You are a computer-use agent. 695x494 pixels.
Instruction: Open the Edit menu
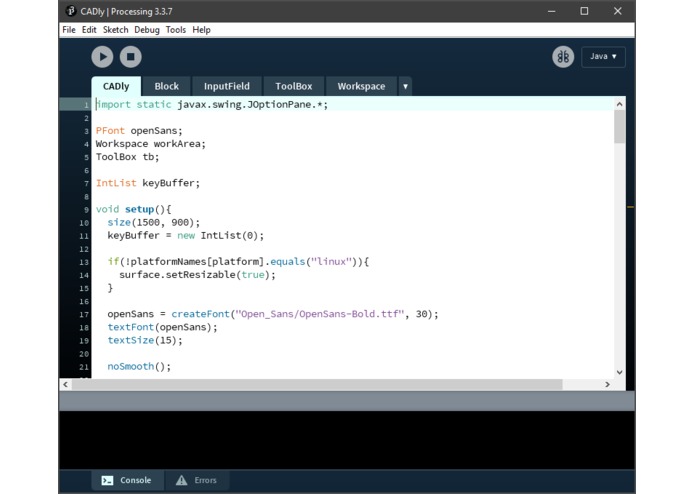(89, 30)
